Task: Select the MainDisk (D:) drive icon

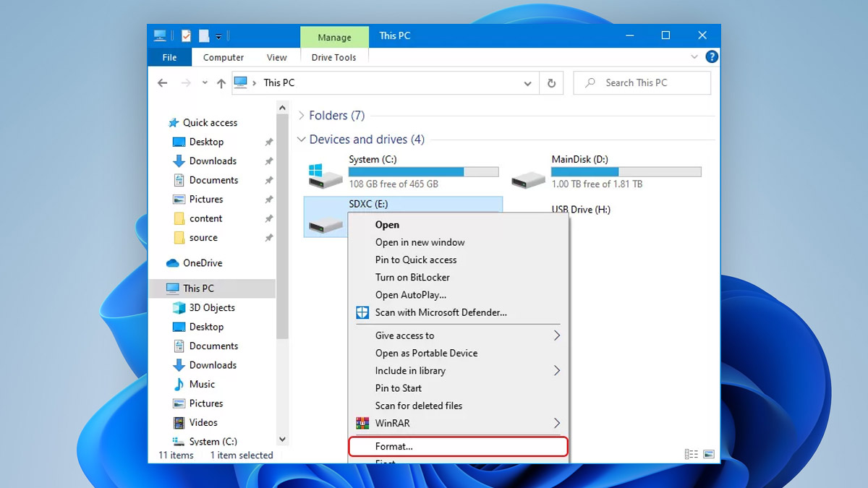Action: pos(528,179)
